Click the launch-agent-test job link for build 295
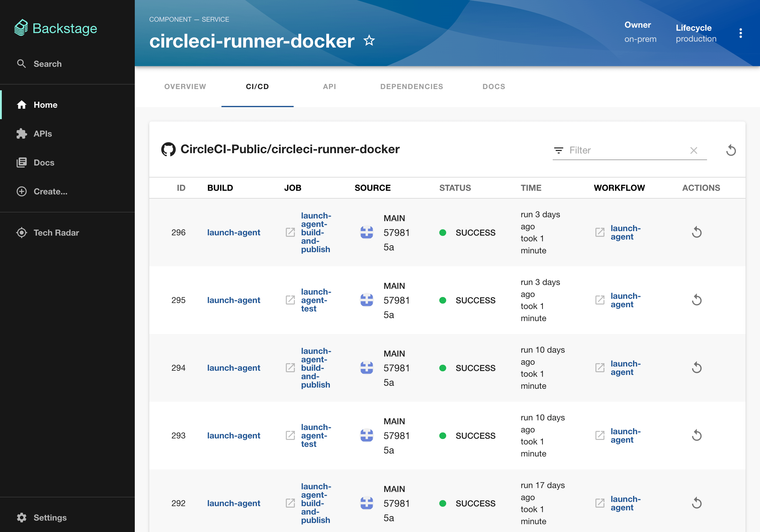 (317, 299)
